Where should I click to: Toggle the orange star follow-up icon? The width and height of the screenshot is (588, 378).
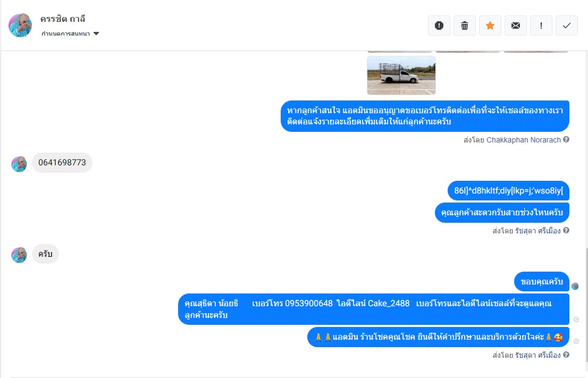click(x=490, y=26)
